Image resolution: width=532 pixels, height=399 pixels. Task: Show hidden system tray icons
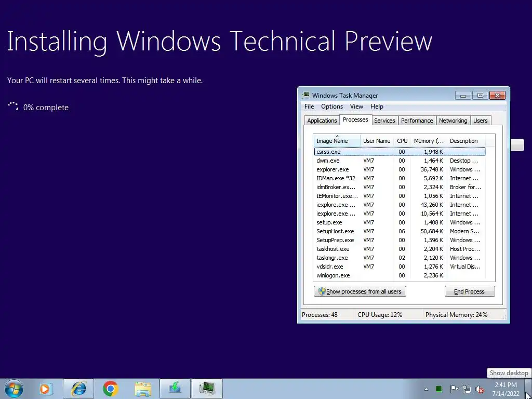tap(426, 389)
